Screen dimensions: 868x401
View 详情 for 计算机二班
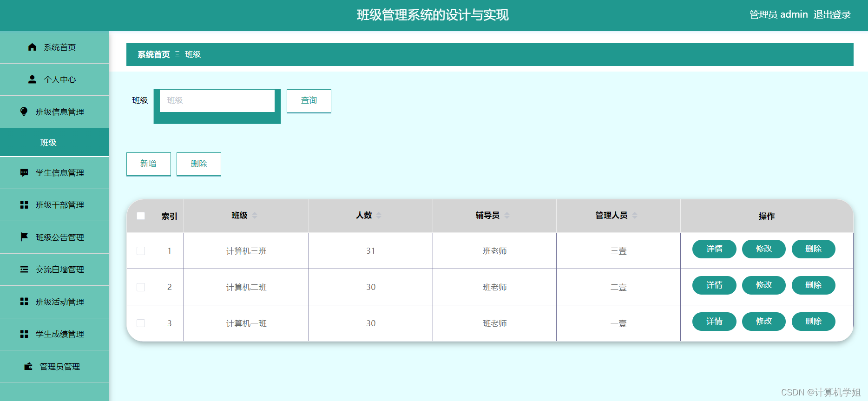click(x=714, y=285)
